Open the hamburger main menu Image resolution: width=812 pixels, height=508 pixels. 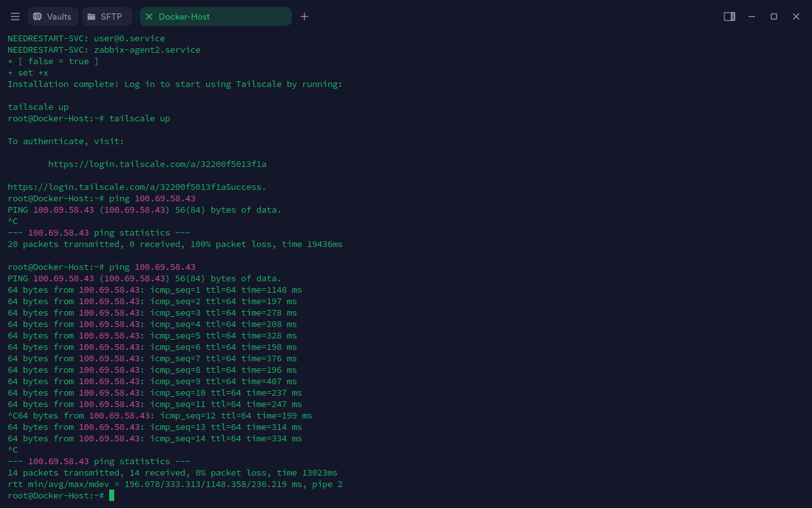pyautogui.click(x=15, y=17)
